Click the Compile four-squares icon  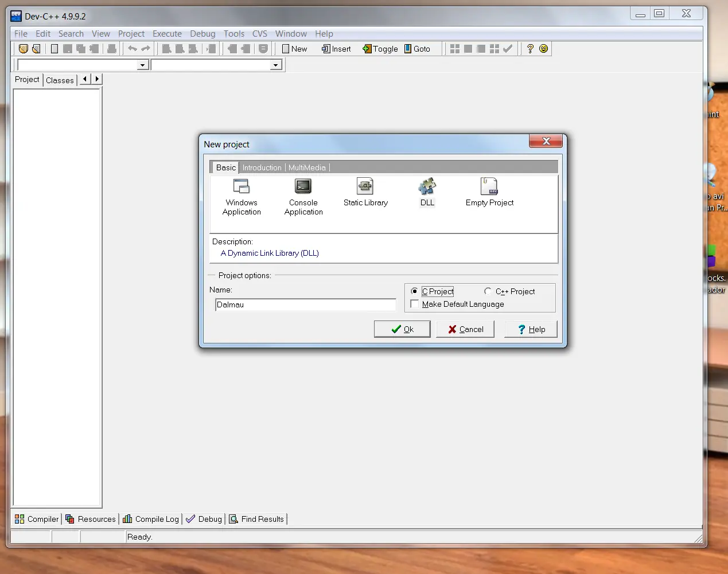pyautogui.click(x=455, y=49)
